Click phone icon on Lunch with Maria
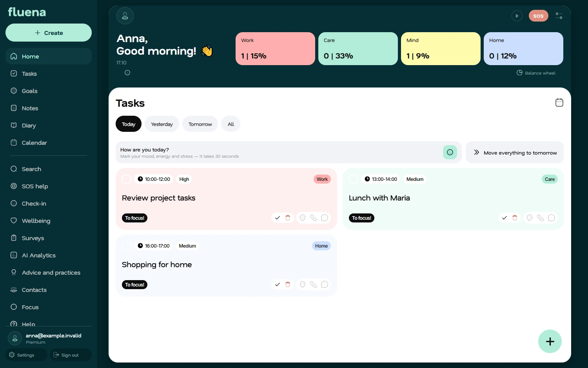Viewport: 588px width, 368px height. coord(541,218)
